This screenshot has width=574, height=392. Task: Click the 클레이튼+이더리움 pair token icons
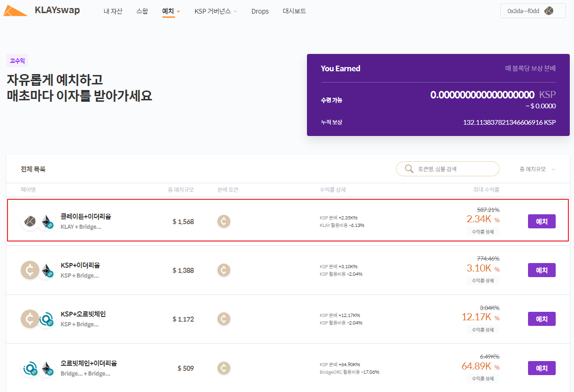click(x=38, y=221)
